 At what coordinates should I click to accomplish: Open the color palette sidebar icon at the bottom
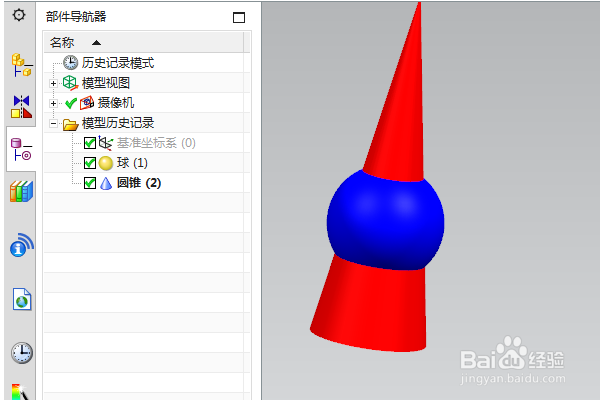(x=21, y=392)
